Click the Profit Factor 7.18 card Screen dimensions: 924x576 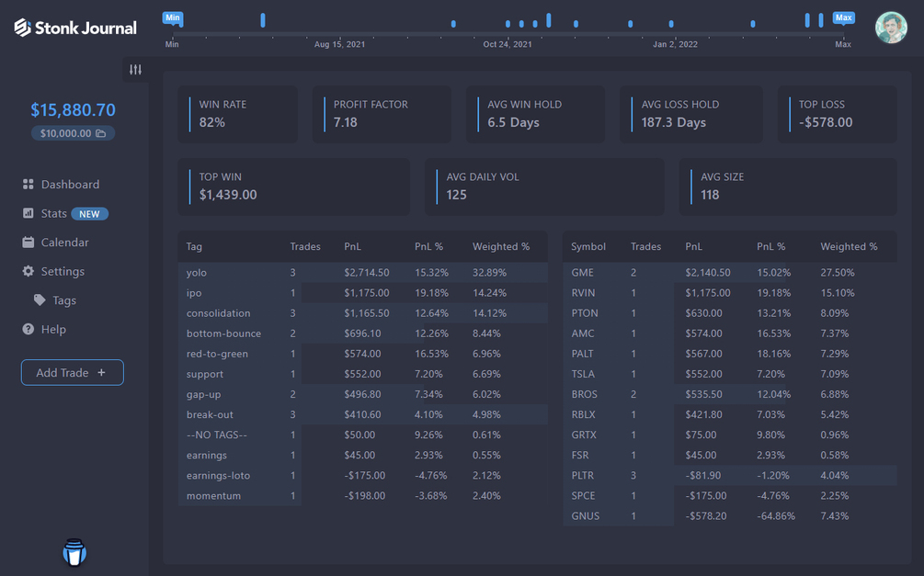(x=382, y=114)
